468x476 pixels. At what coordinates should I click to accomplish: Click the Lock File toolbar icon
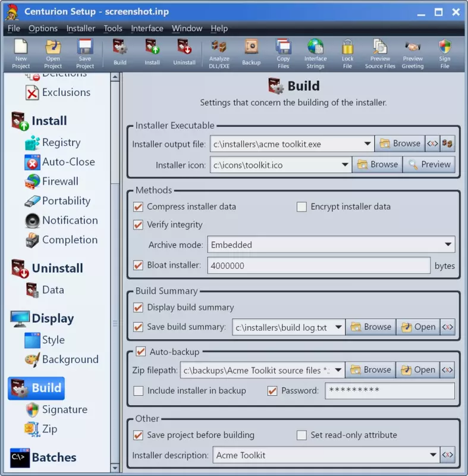click(348, 54)
